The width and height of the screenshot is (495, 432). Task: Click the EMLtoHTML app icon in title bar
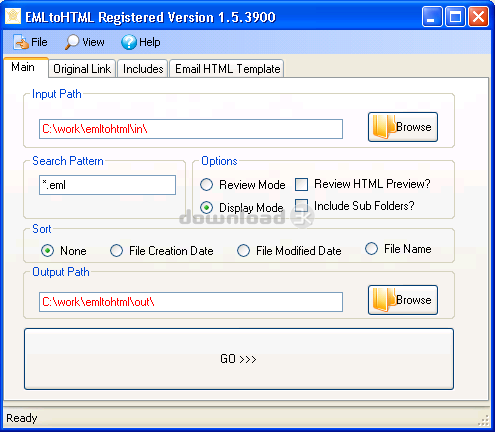tap(13, 16)
